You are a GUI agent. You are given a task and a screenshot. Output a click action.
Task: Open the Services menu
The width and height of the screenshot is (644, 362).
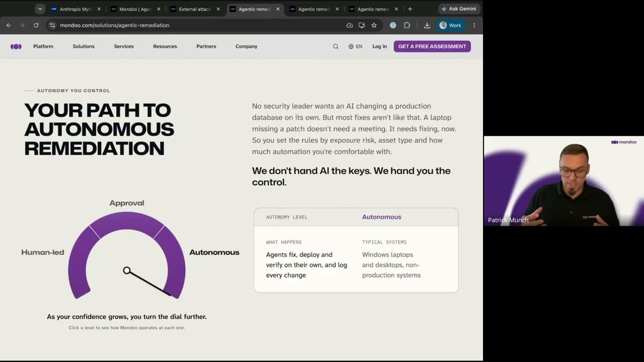124,46
